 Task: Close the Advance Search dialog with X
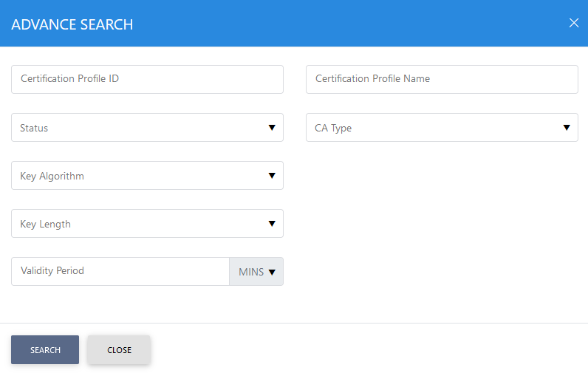click(573, 23)
